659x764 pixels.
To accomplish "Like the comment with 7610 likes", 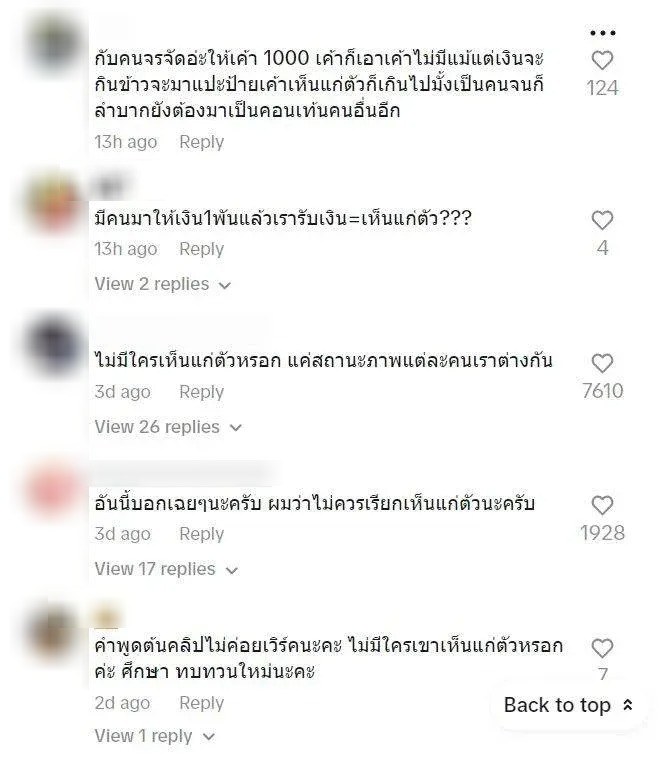I will pyautogui.click(x=603, y=363).
